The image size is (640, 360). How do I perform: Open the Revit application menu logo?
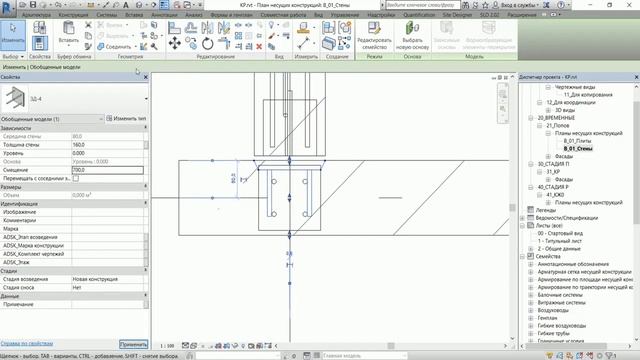click(x=7, y=7)
